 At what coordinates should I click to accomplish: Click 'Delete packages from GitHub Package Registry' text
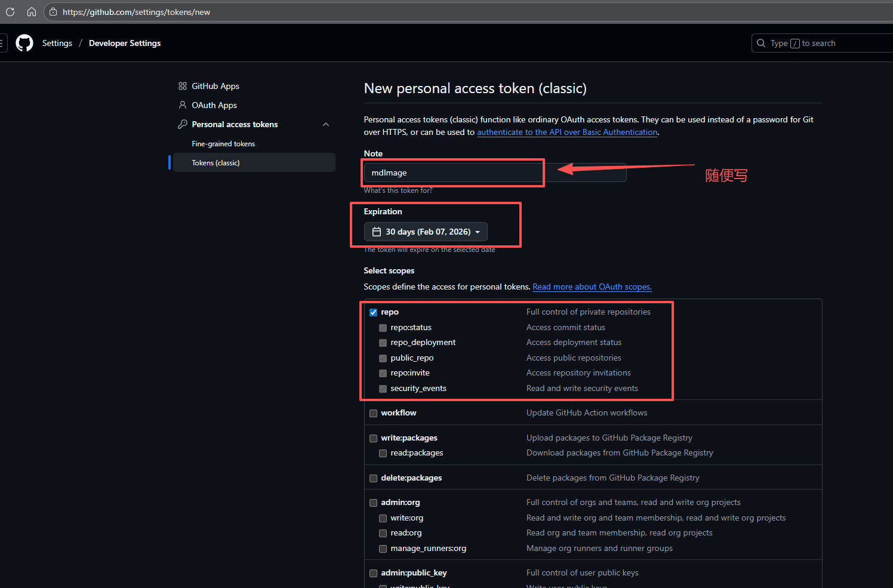tap(613, 478)
